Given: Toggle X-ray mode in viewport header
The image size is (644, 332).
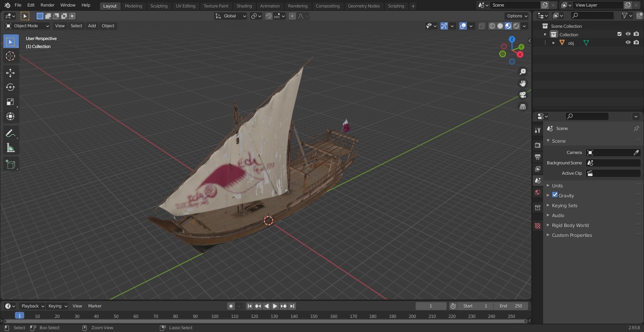Looking at the screenshot, I should click(x=481, y=26).
